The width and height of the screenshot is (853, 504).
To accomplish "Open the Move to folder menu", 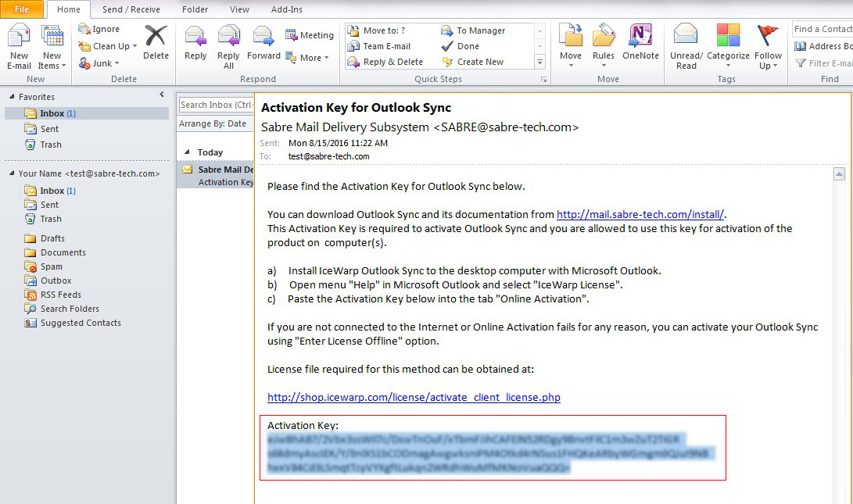I will tap(571, 47).
